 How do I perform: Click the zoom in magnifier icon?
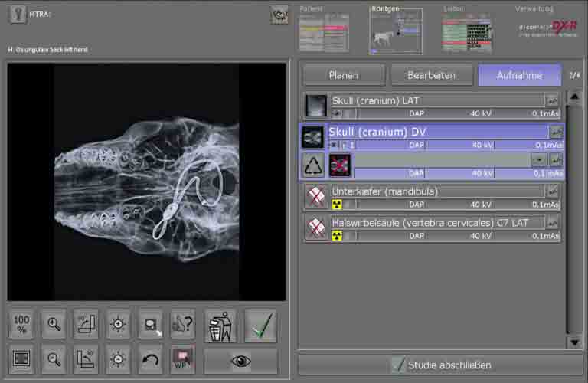pos(53,325)
